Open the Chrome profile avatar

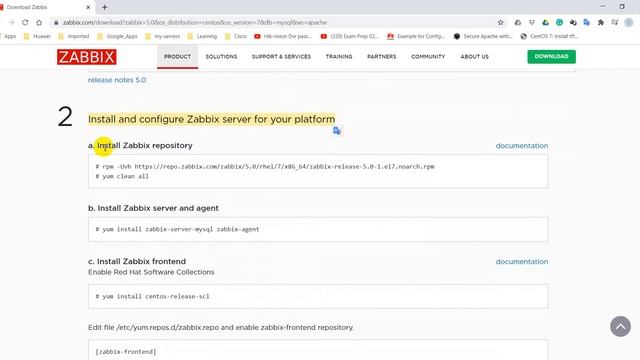629,22
